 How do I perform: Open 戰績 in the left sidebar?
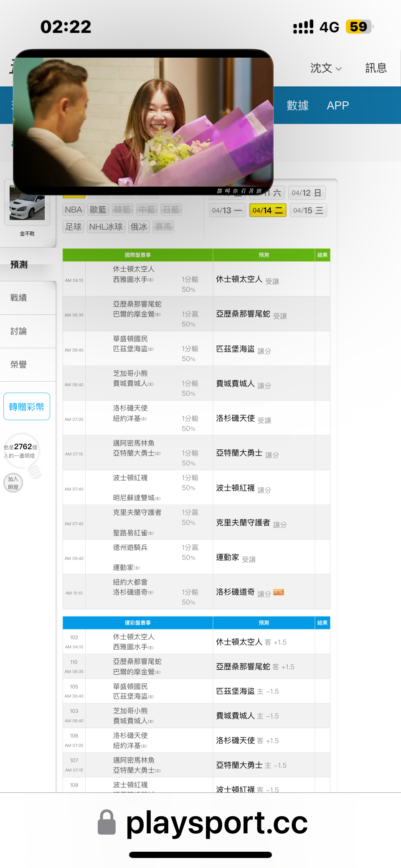coord(19,298)
